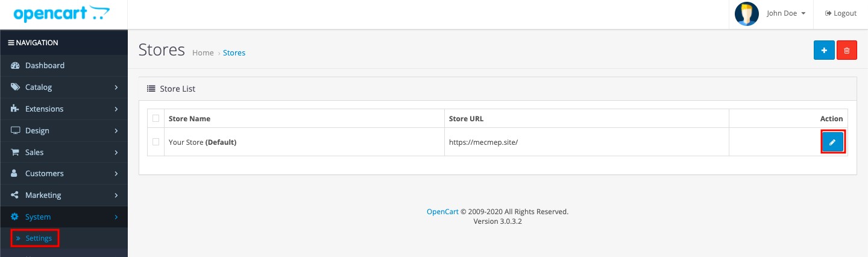The height and width of the screenshot is (257, 868).
Task: Click the Stores page heading
Action: 162,49
